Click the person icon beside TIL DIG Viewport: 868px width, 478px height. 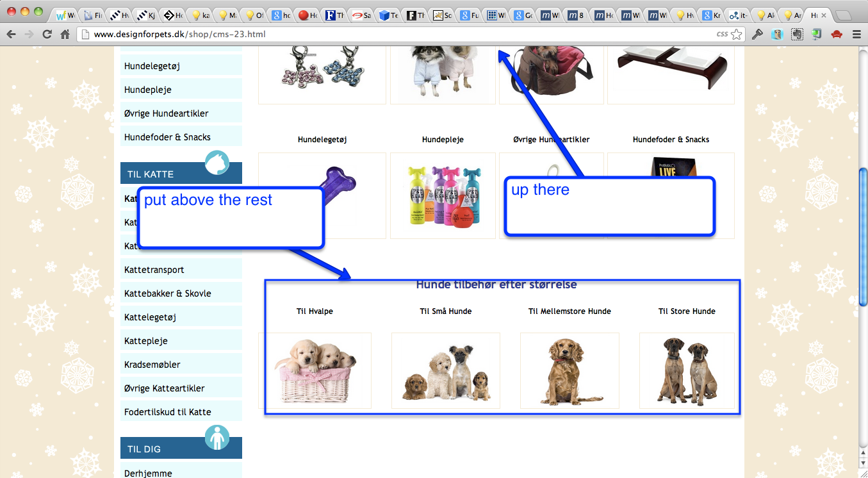pyautogui.click(x=217, y=438)
